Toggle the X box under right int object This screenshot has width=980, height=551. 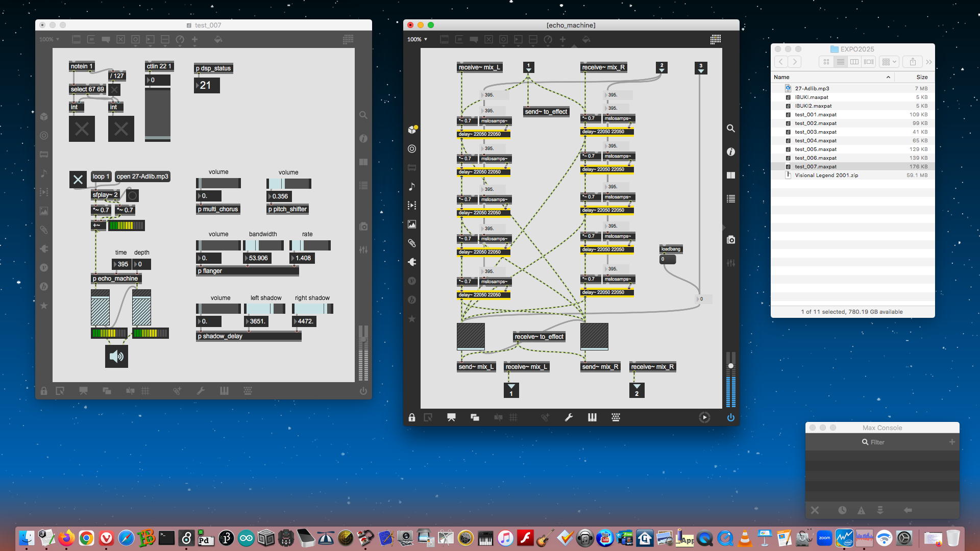point(121,129)
